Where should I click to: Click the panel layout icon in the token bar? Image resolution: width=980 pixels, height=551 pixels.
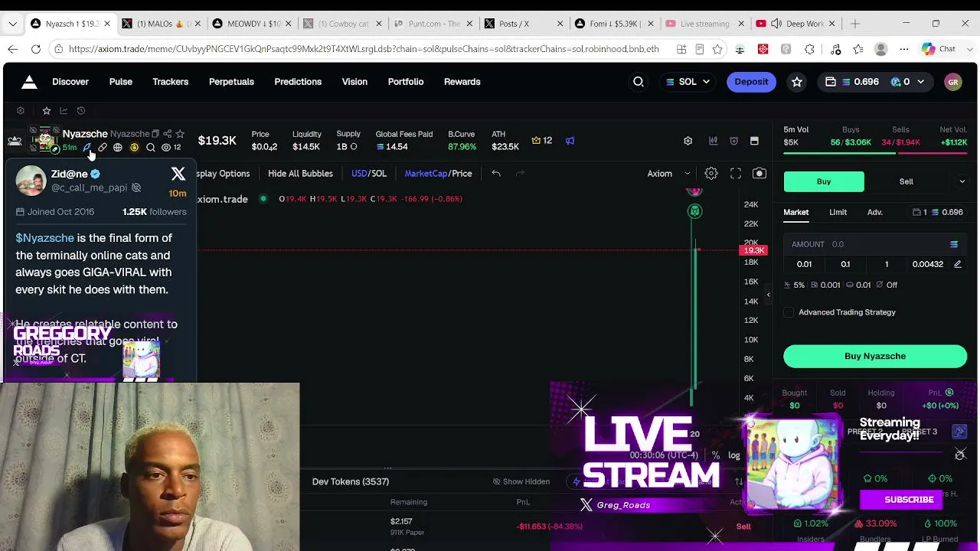pyautogui.click(x=754, y=141)
